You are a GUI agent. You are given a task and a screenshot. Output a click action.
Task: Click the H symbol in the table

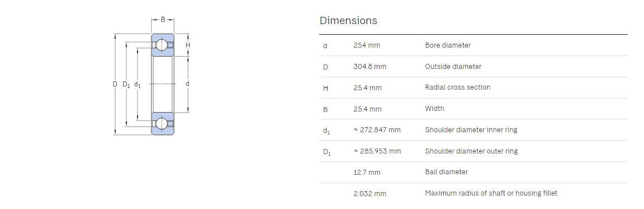coord(325,88)
